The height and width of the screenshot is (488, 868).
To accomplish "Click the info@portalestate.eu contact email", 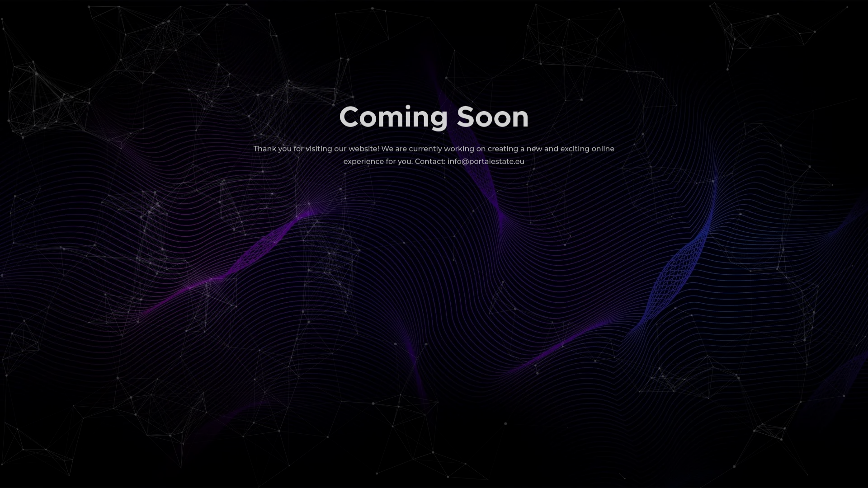I will [486, 161].
